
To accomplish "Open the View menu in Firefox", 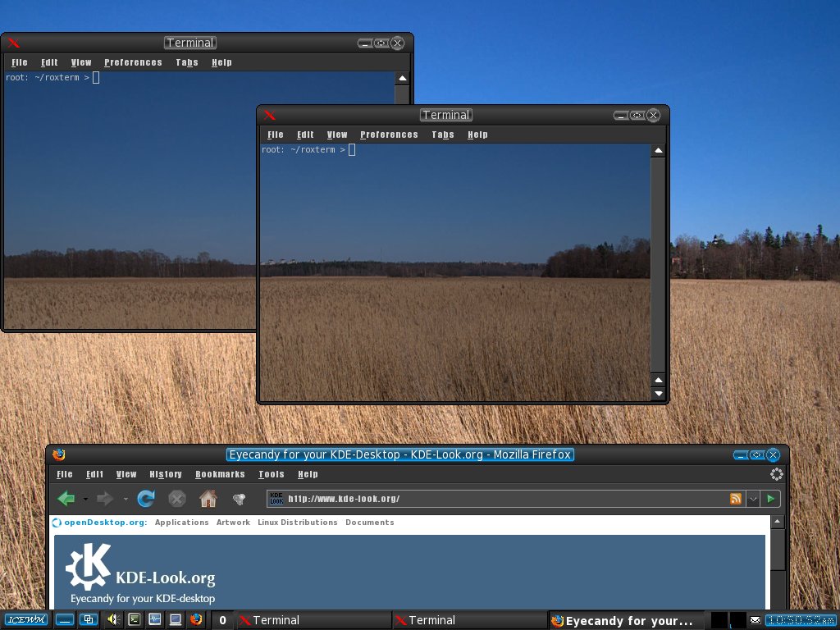I will tap(126, 474).
